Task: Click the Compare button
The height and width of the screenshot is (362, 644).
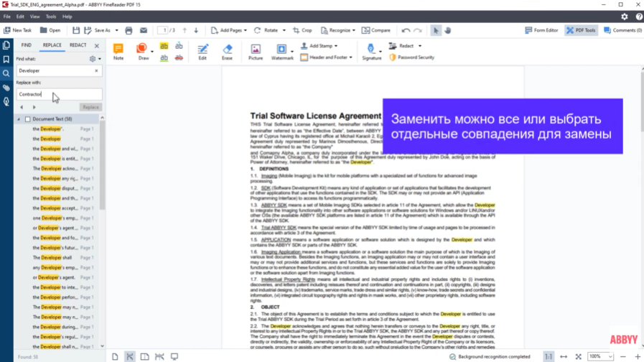Action: 375,30
